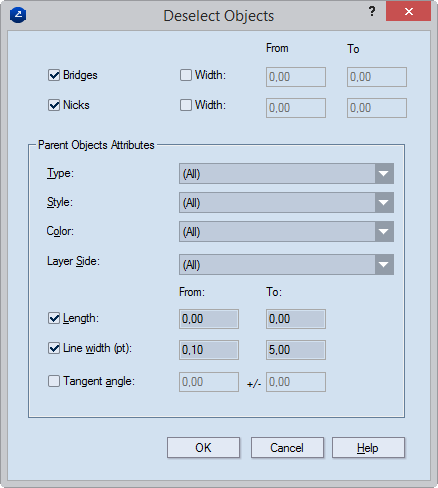Image resolution: width=438 pixels, height=488 pixels.
Task: Click the question mark help icon
Action: point(372,12)
